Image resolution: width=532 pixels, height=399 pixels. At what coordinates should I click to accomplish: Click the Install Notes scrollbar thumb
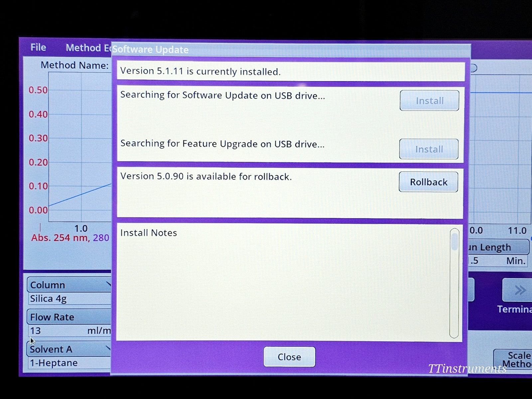[x=454, y=241]
